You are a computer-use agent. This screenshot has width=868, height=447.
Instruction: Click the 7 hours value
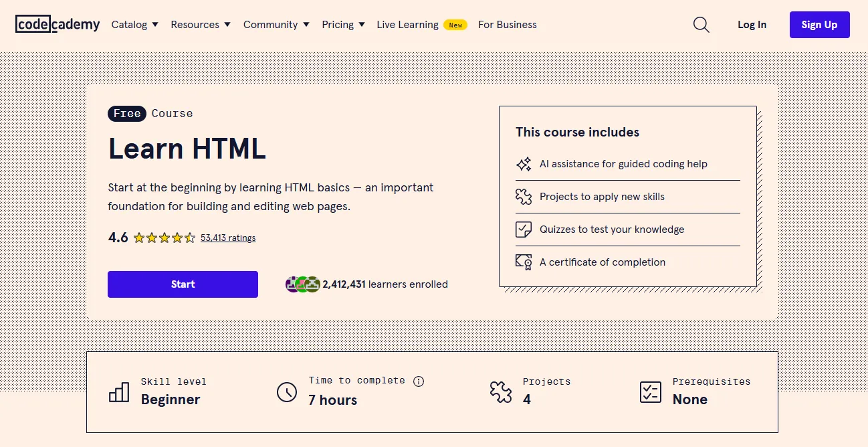332,400
